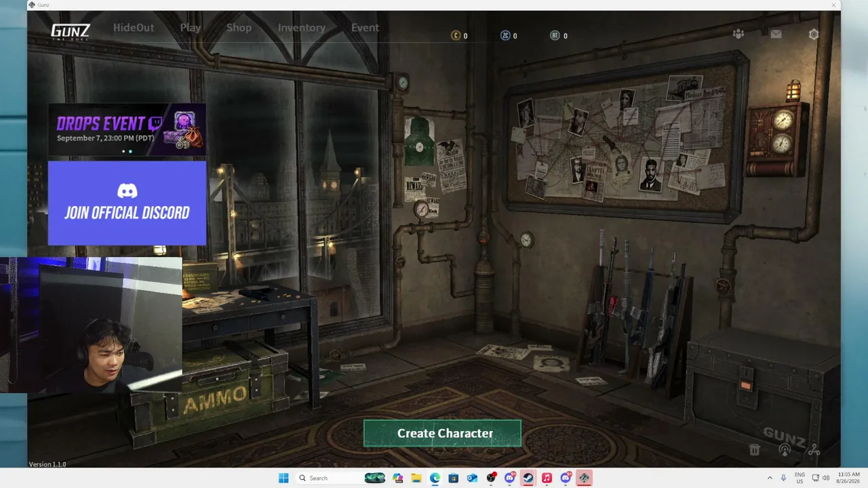Go to the Inventory tab
This screenshot has width=868, height=488.
302,28
